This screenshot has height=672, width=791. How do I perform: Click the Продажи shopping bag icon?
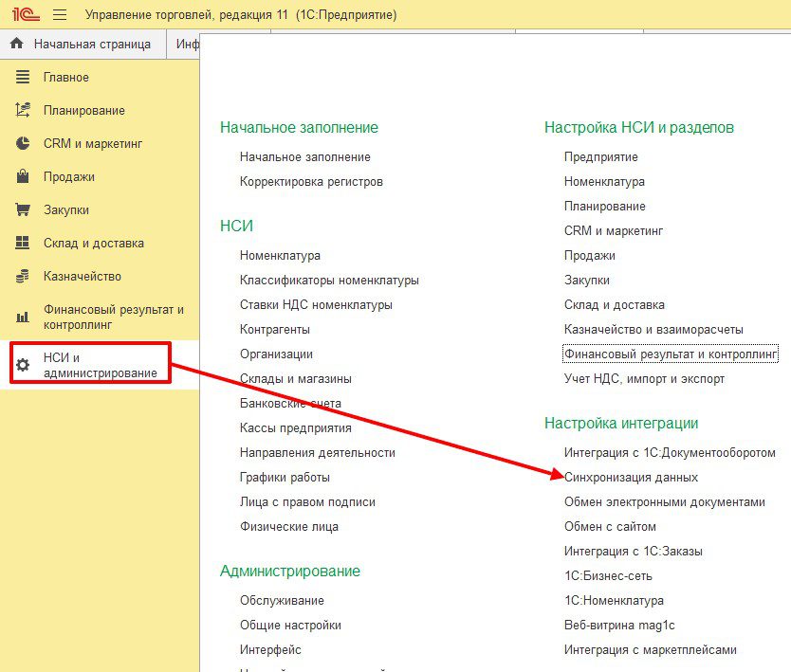pos(24,176)
